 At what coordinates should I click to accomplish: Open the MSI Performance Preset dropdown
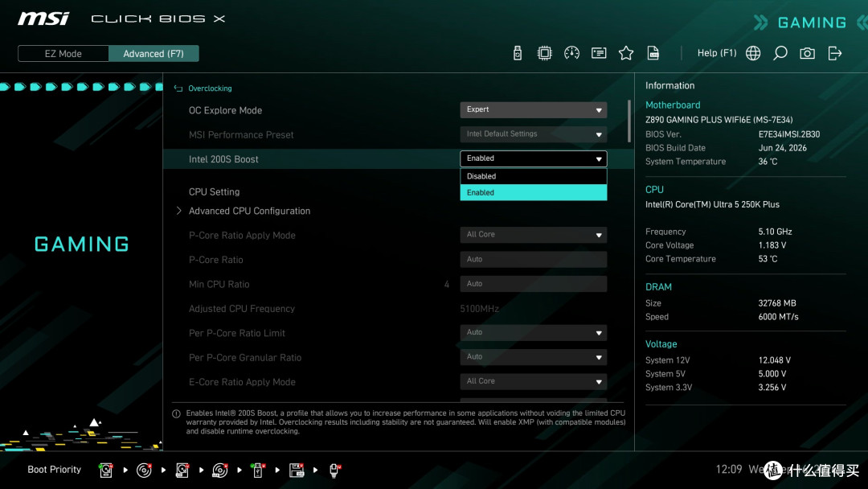tap(533, 134)
